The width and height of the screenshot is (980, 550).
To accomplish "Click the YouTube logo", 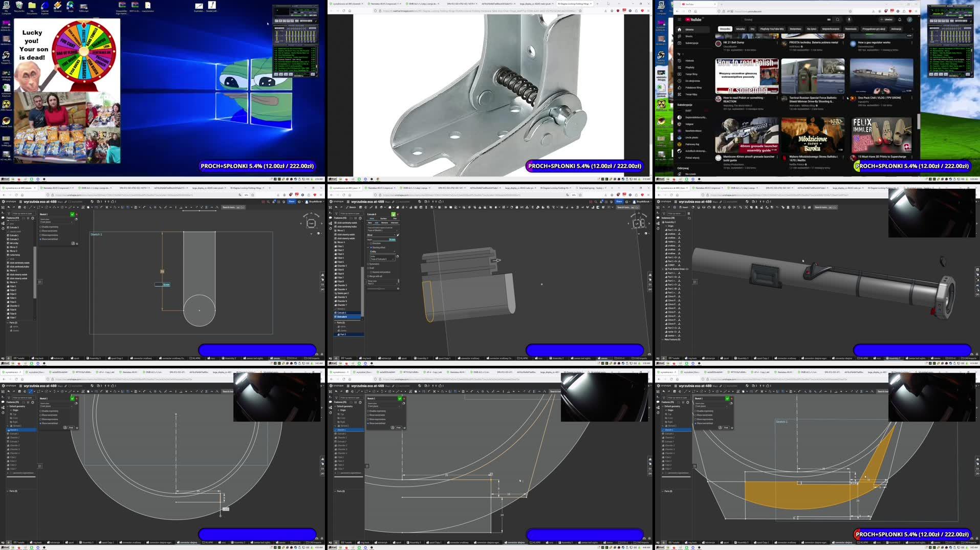I will point(693,19).
